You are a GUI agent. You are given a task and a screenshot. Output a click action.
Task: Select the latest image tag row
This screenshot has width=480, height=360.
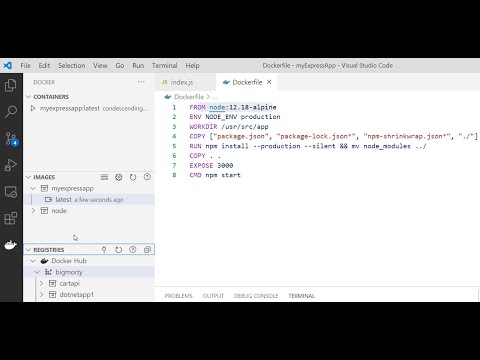pyautogui.click(x=89, y=200)
